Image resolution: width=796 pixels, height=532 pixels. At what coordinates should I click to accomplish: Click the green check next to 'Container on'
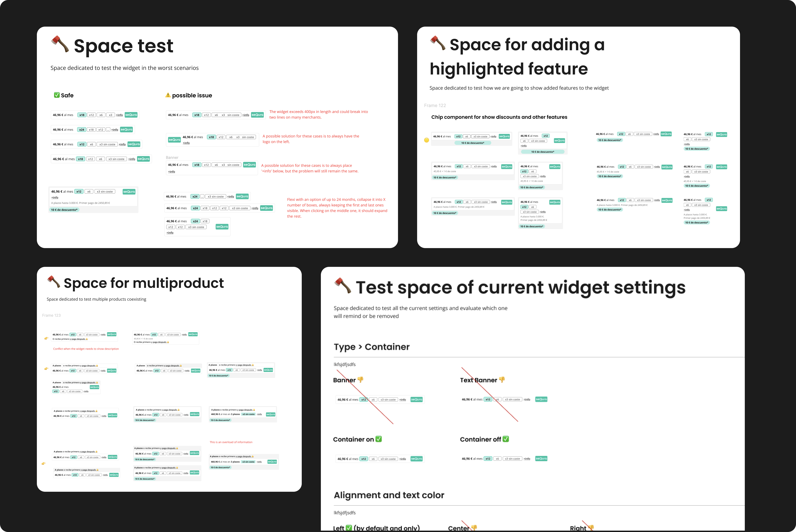[379, 439]
